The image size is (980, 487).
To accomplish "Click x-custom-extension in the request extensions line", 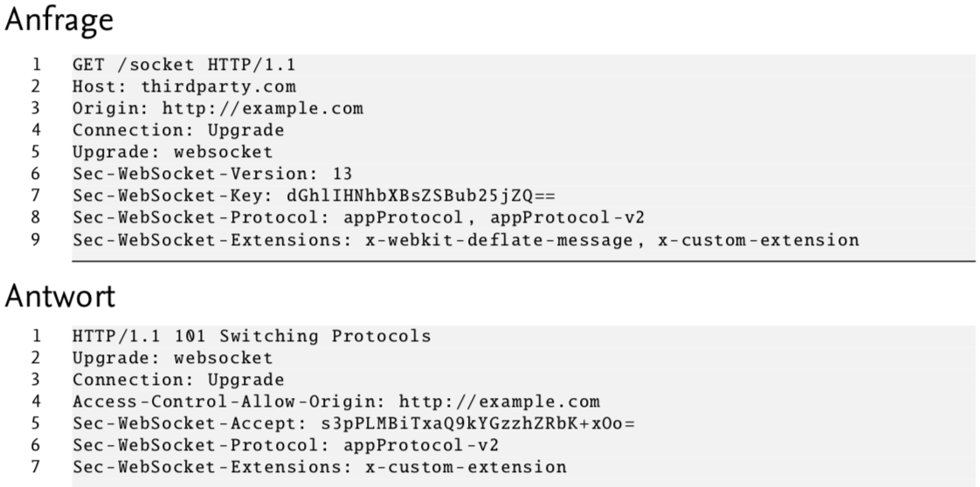I will coord(759,240).
